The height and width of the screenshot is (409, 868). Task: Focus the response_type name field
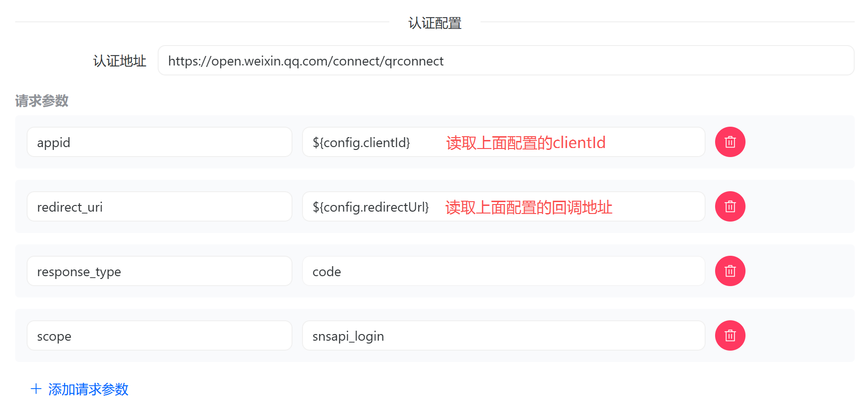coord(159,271)
